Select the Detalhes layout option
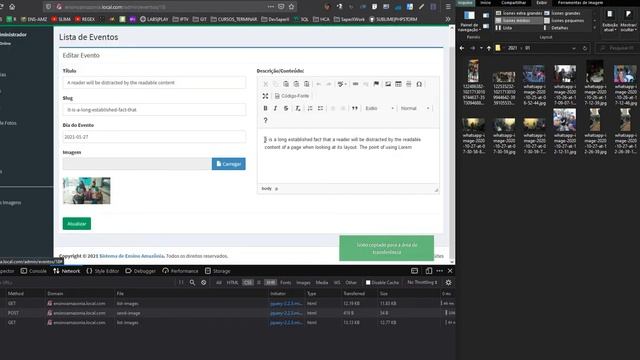The image size is (640, 360). point(556,28)
